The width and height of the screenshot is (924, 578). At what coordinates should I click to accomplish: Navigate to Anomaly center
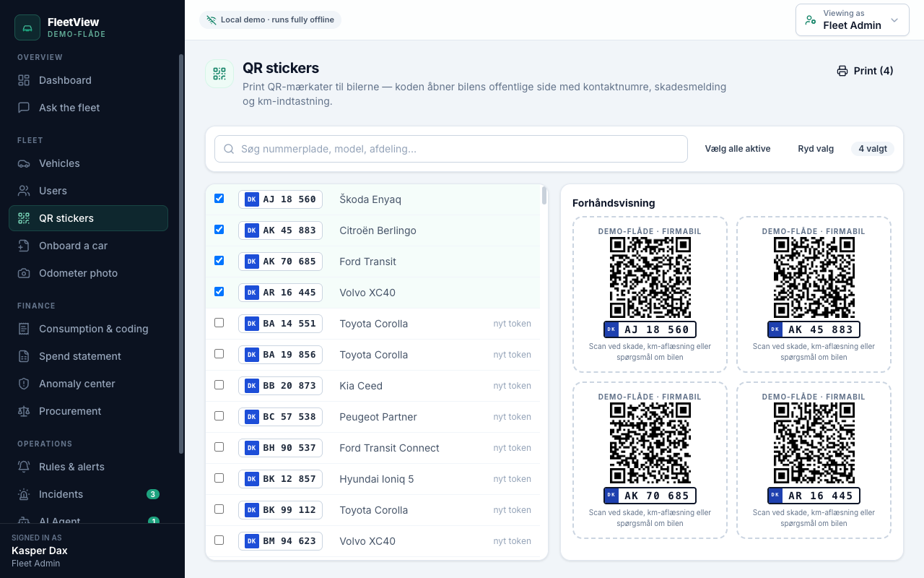[88, 384]
